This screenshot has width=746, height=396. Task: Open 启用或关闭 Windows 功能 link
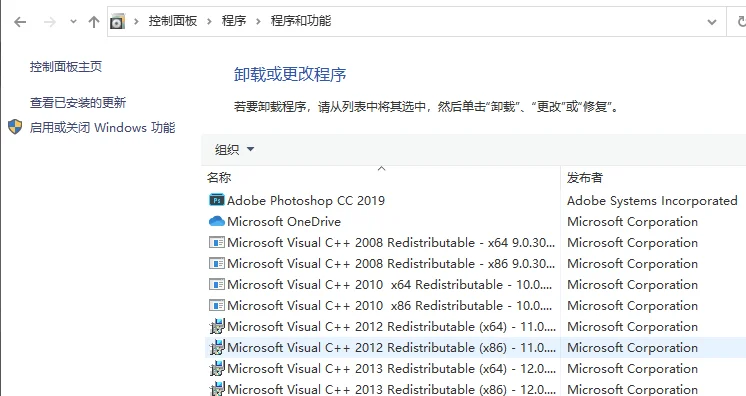[102, 128]
